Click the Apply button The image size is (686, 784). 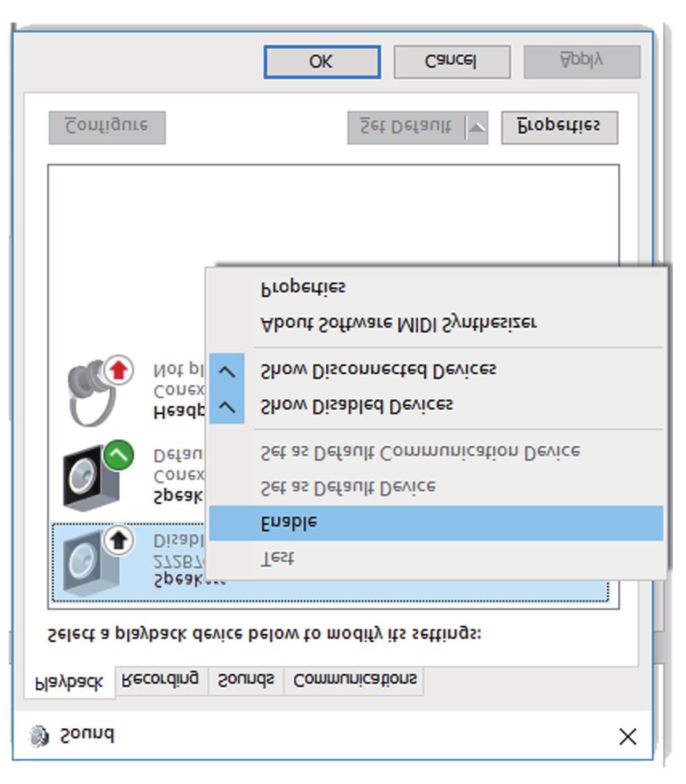pos(582,62)
